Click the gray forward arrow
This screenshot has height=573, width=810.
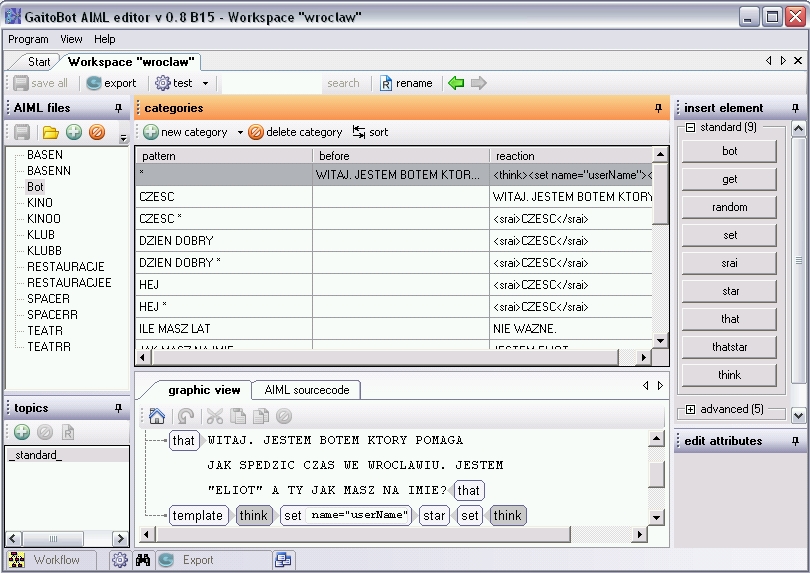478,83
